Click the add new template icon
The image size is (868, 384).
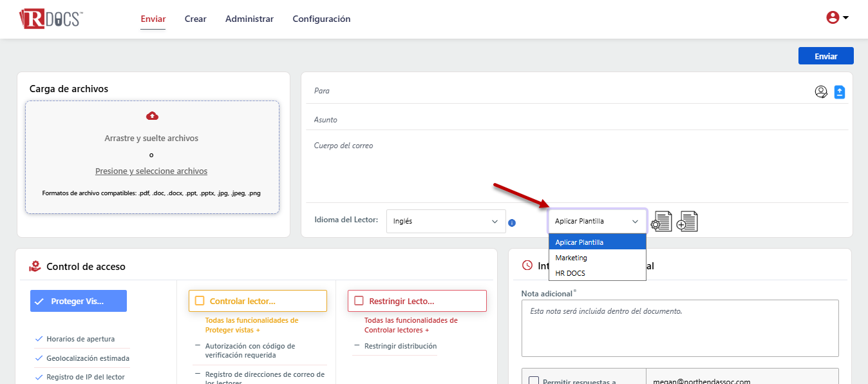687,222
